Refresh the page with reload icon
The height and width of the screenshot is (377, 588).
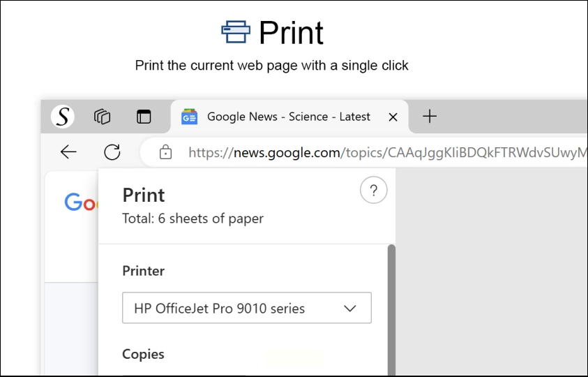pos(112,152)
